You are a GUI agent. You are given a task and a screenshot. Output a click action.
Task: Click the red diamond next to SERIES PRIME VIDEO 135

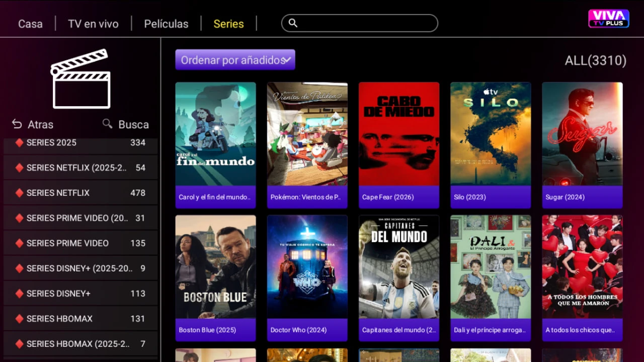(19, 243)
